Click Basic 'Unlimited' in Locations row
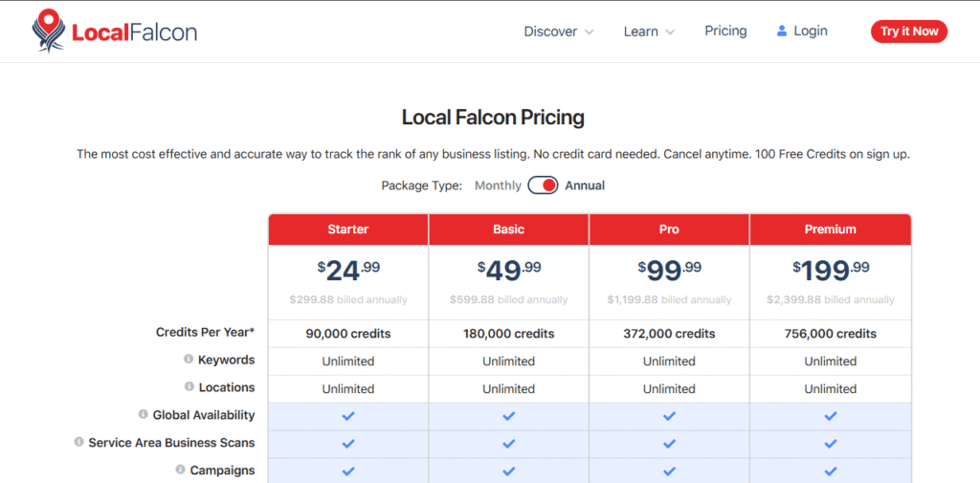The height and width of the screenshot is (483, 980). click(509, 388)
